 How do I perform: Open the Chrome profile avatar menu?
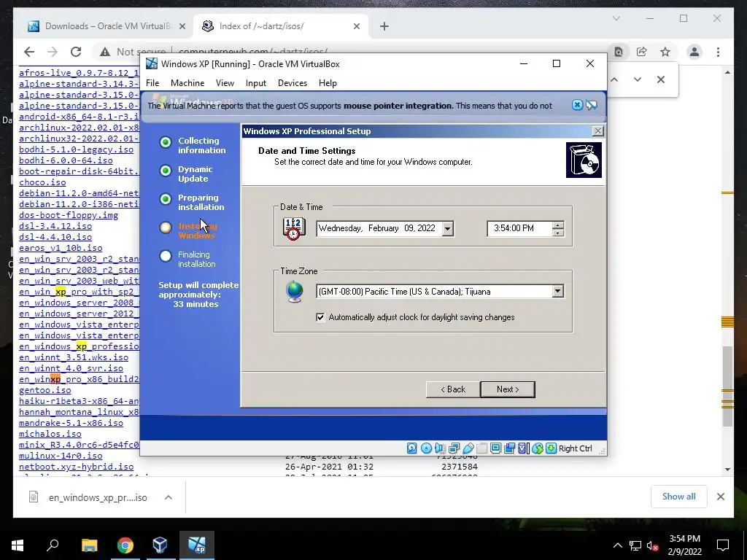[694, 52]
